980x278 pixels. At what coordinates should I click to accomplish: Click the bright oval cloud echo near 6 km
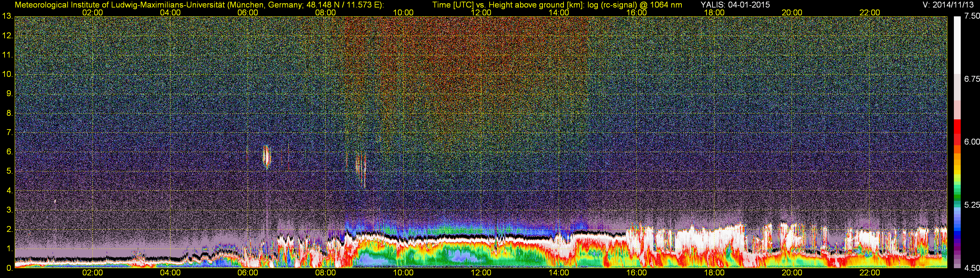pos(266,157)
